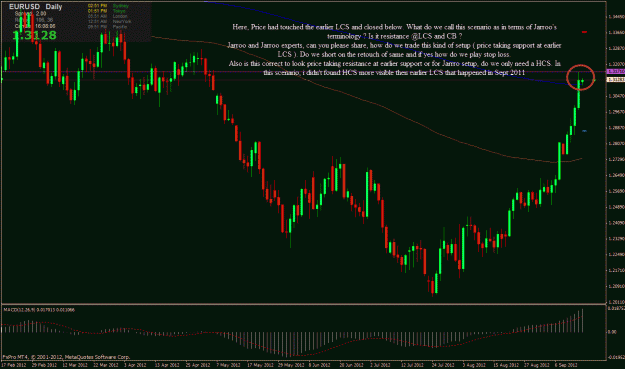Viewport: 625px width, 369px height.
Task: Click the 6 Sep 2012 date label
Action: pos(566,365)
